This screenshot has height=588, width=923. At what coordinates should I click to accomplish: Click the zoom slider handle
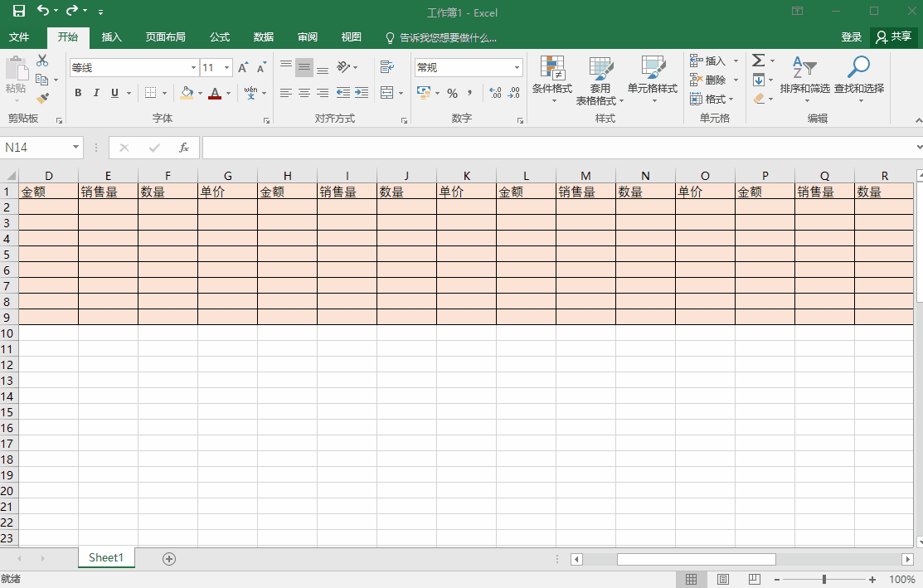click(x=824, y=580)
